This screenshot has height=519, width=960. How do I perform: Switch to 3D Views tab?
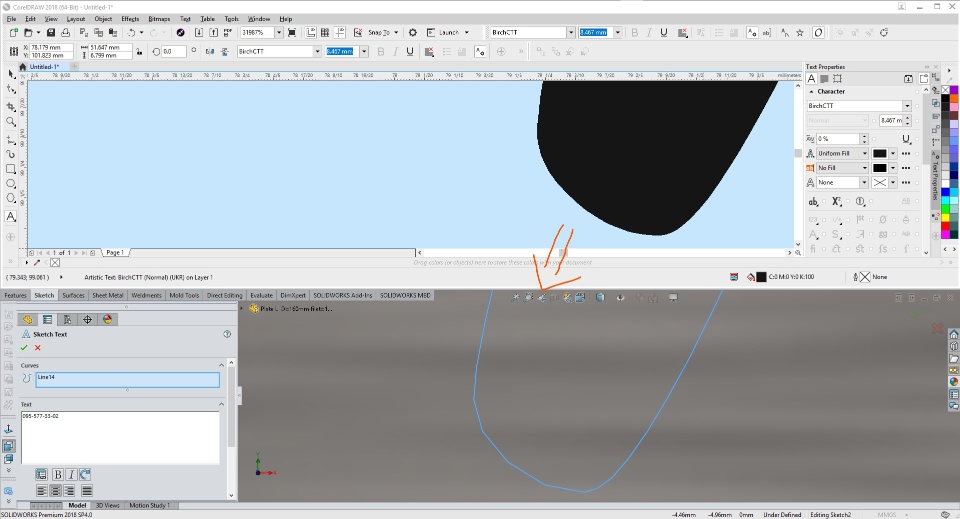click(x=108, y=506)
